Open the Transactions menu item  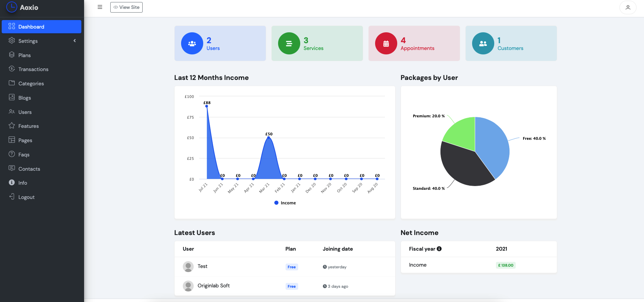point(33,69)
